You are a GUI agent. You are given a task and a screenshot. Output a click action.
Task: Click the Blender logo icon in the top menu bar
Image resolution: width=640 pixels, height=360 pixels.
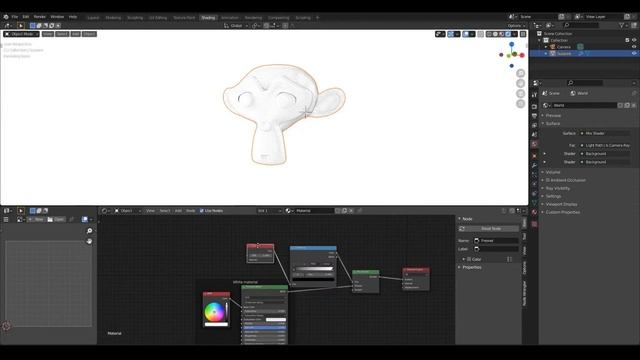pyautogui.click(x=6, y=17)
